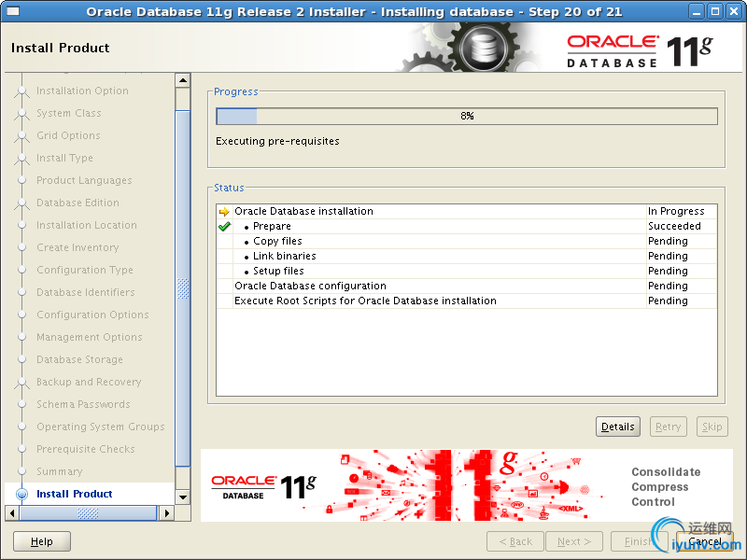Click the Prerequisite Checks step node icon
Screen dimensions: 747x560
tap(21, 449)
